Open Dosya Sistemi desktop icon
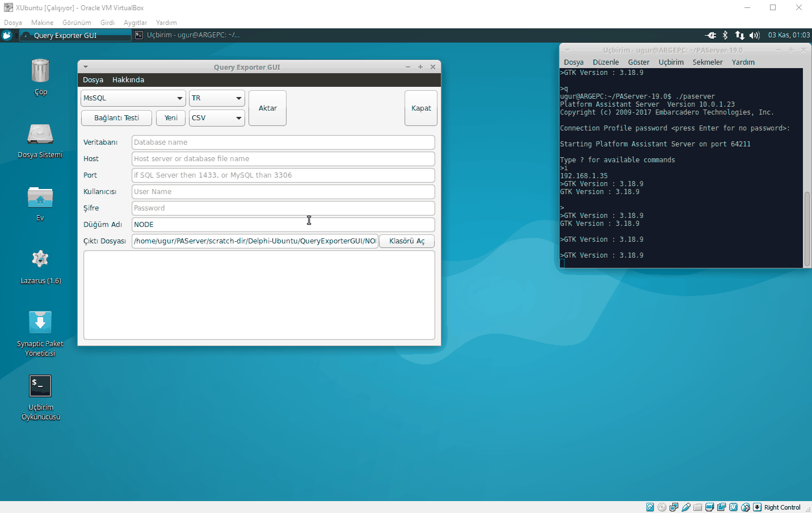This screenshot has width=812, height=513. pyautogui.click(x=40, y=134)
